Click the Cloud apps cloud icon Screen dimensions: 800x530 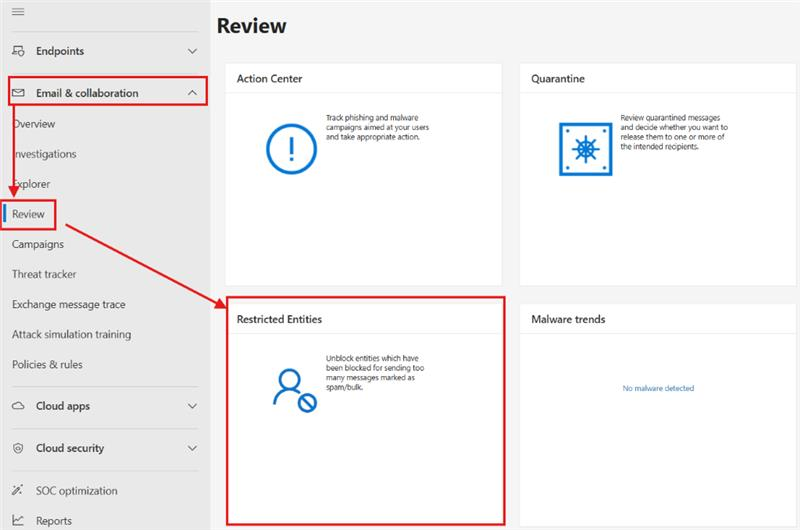[x=18, y=406]
